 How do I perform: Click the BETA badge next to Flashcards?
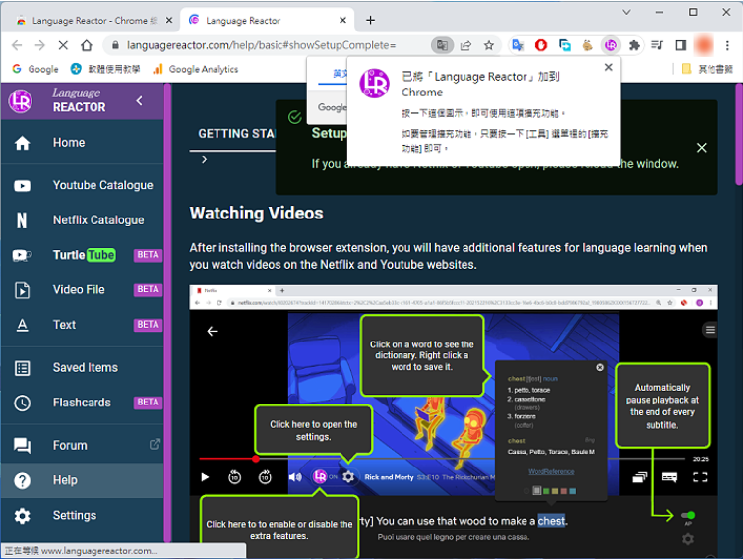(x=148, y=403)
